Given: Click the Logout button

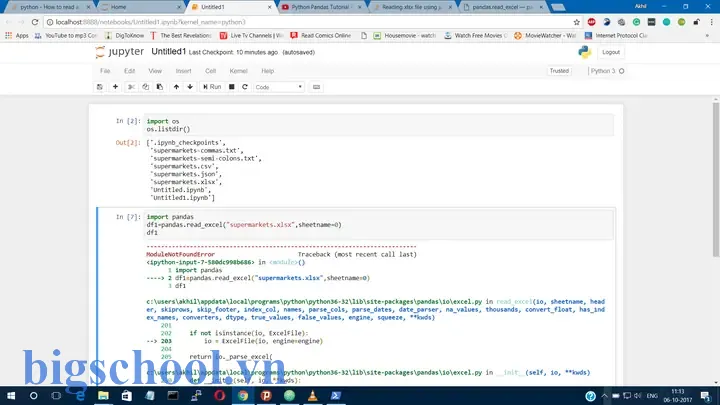Looking at the screenshot, I should click(611, 52).
